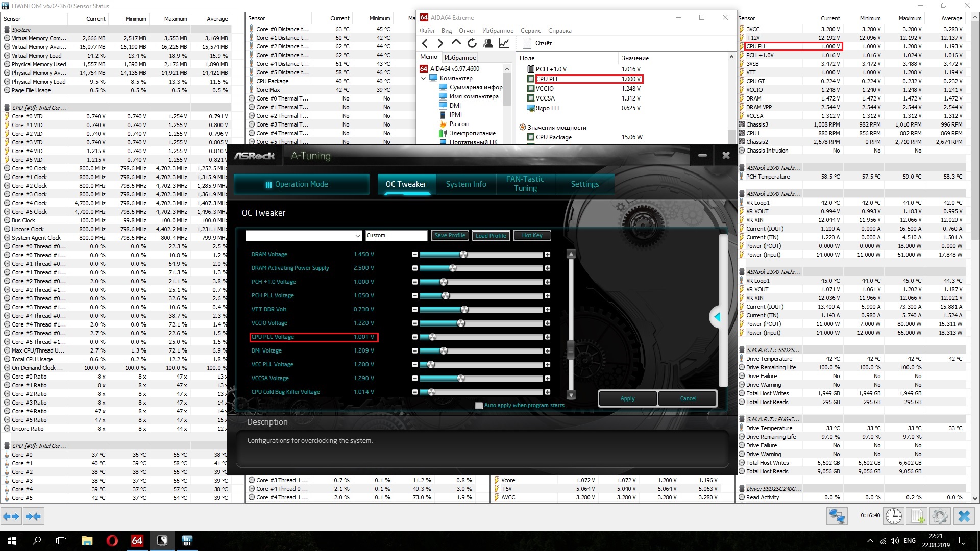Open the profile selection dropdown
This screenshot has height=551, width=980.
357,236
